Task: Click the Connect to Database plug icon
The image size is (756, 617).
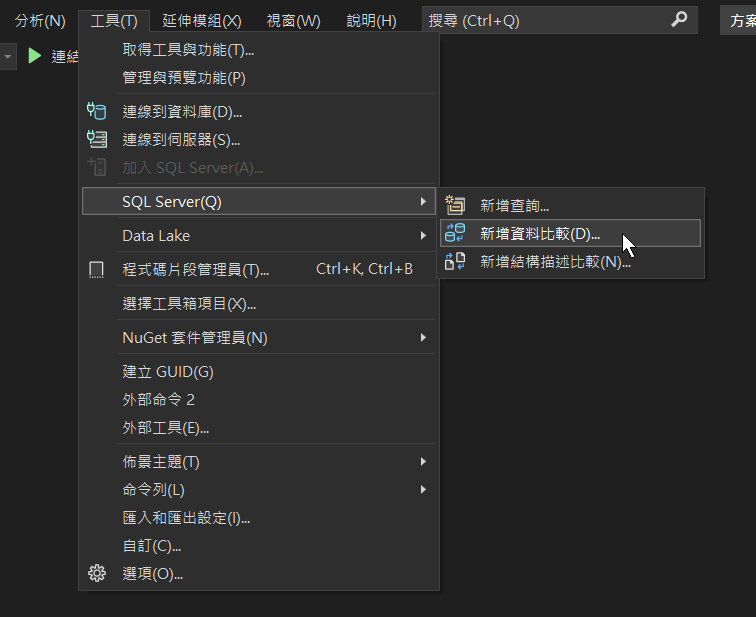Action: pyautogui.click(x=97, y=111)
